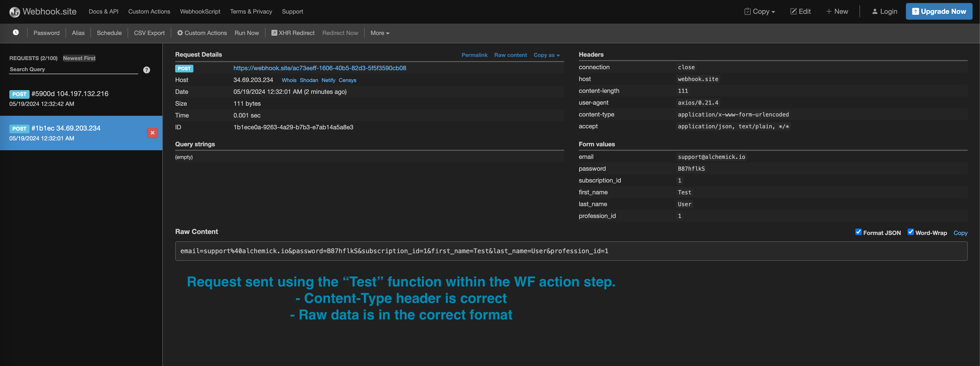
Task: Open the Alias option
Action: pos(78,33)
